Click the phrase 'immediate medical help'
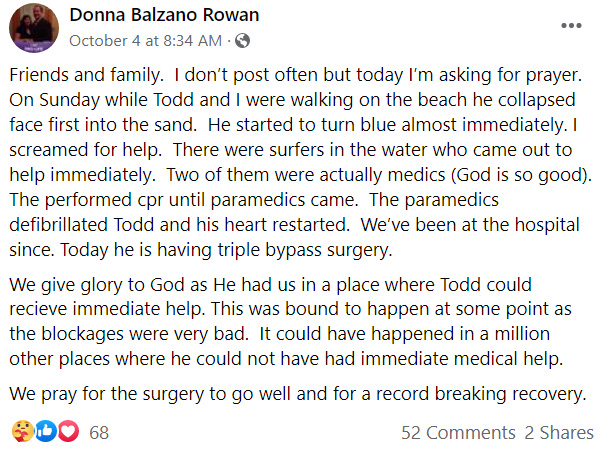Viewport: 606px width, 453px height. click(x=461, y=359)
